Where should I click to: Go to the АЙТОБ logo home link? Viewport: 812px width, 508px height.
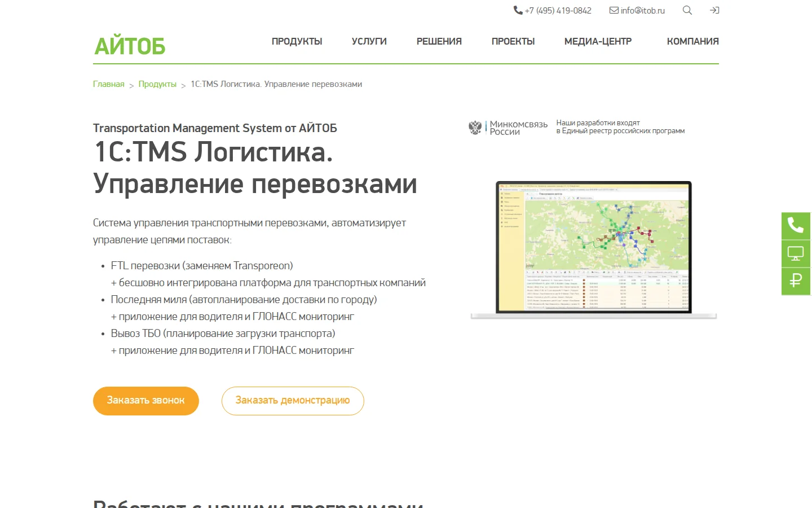pyautogui.click(x=130, y=46)
